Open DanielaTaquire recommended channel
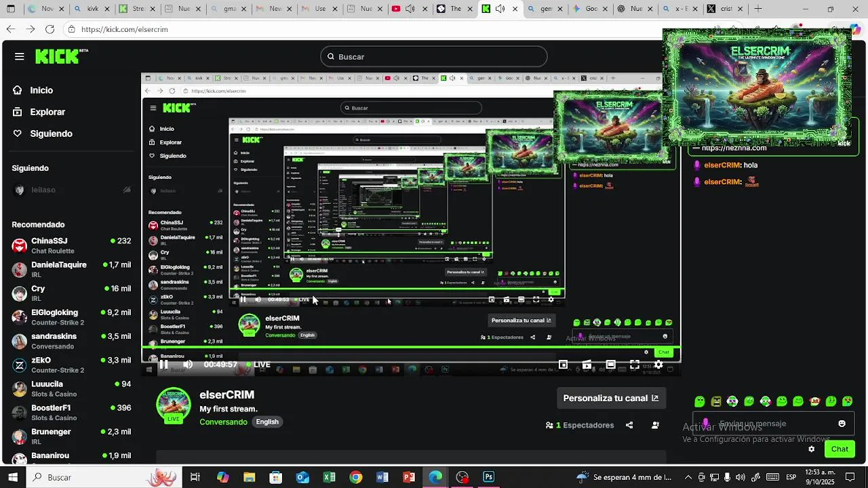Image resolution: width=868 pixels, height=488 pixels. [x=71, y=269]
